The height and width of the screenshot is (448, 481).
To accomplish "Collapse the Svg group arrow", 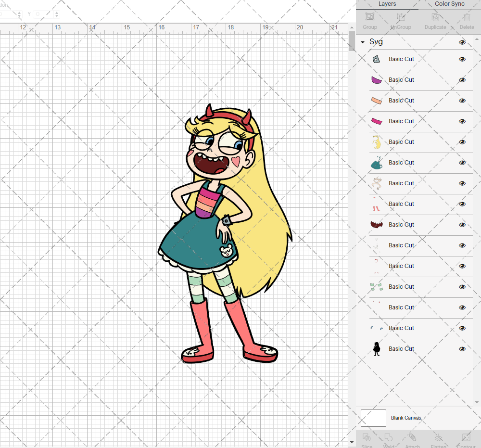I will (x=363, y=42).
